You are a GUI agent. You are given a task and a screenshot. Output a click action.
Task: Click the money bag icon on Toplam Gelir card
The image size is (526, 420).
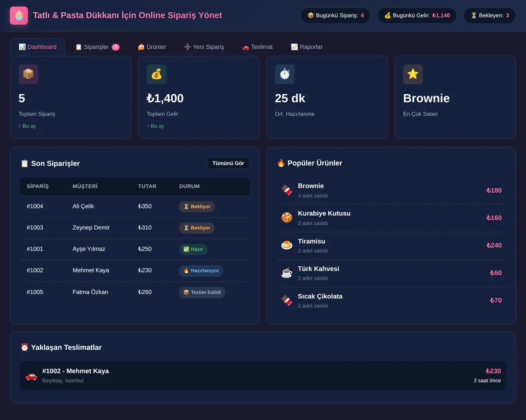[156, 74]
